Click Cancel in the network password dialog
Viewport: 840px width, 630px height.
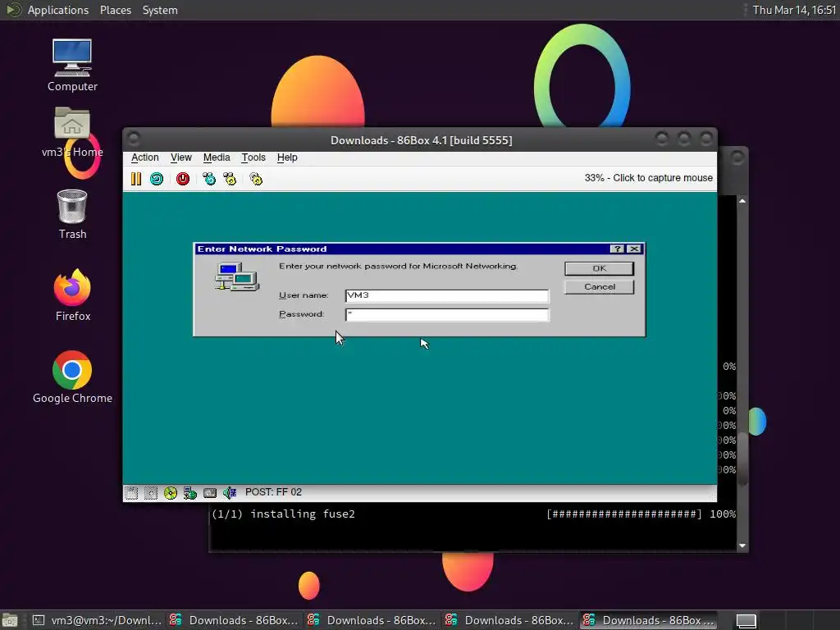click(x=599, y=286)
